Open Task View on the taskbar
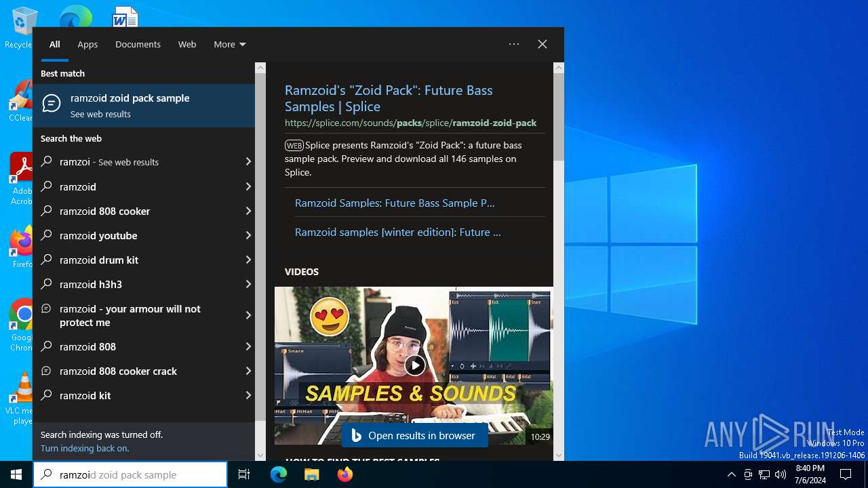Image resolution: width=868 pixels, height=488 pixels. (244, 474)
